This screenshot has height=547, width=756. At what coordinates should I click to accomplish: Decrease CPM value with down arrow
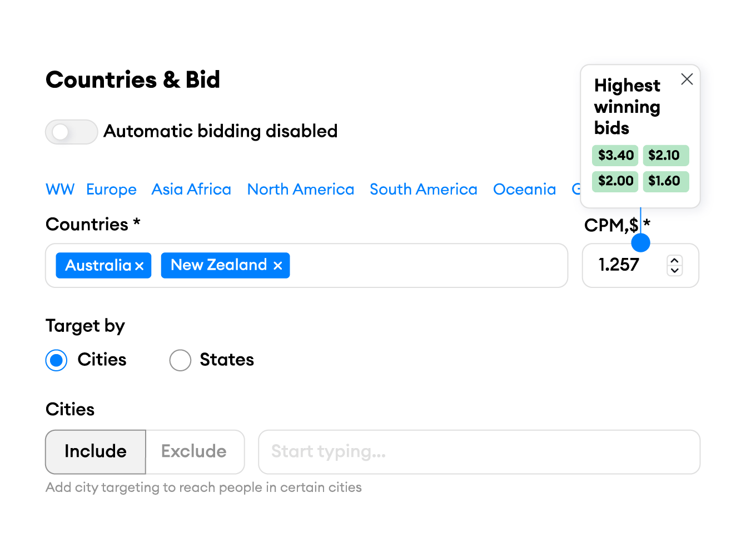675,271
